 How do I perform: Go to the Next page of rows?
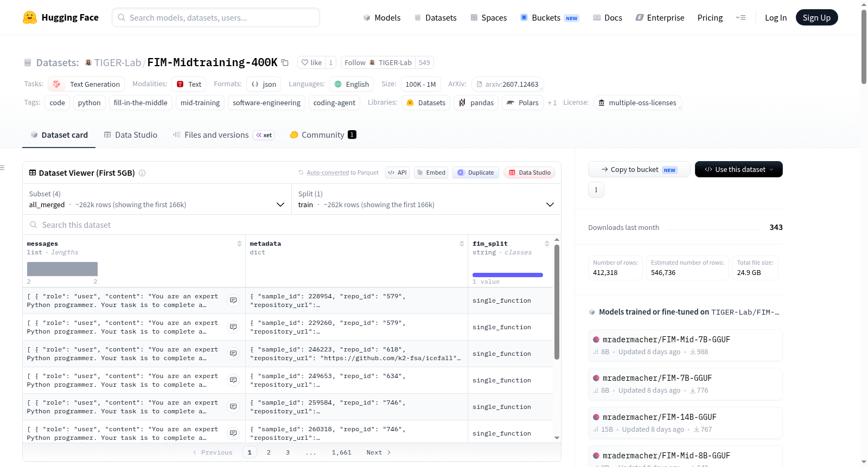click(x=378, y=452)
